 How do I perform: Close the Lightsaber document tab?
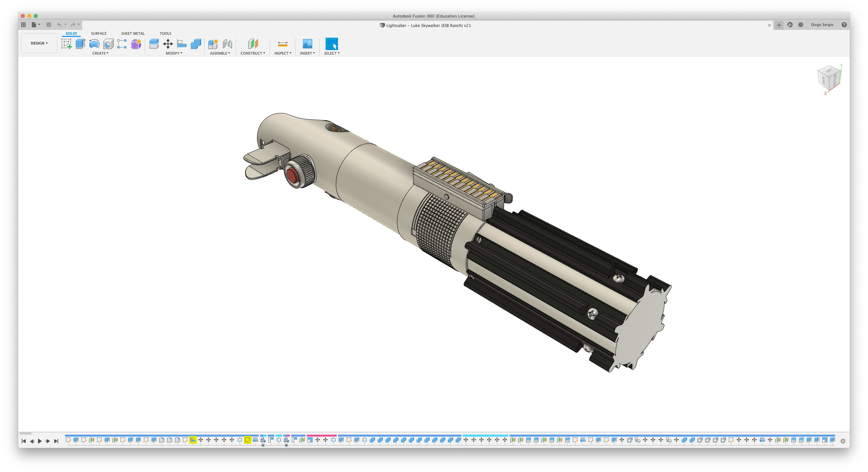pos(769,25)
